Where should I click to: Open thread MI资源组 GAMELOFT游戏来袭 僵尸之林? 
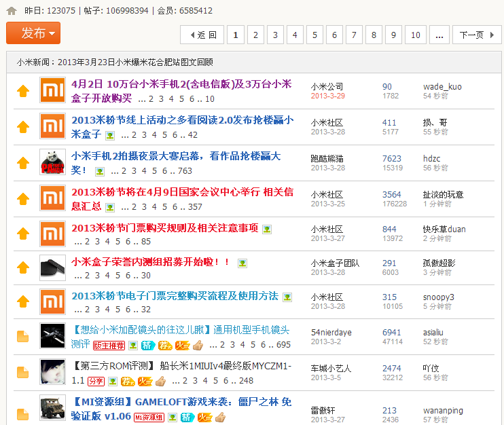pyautogui.click(x=181, y=409)
